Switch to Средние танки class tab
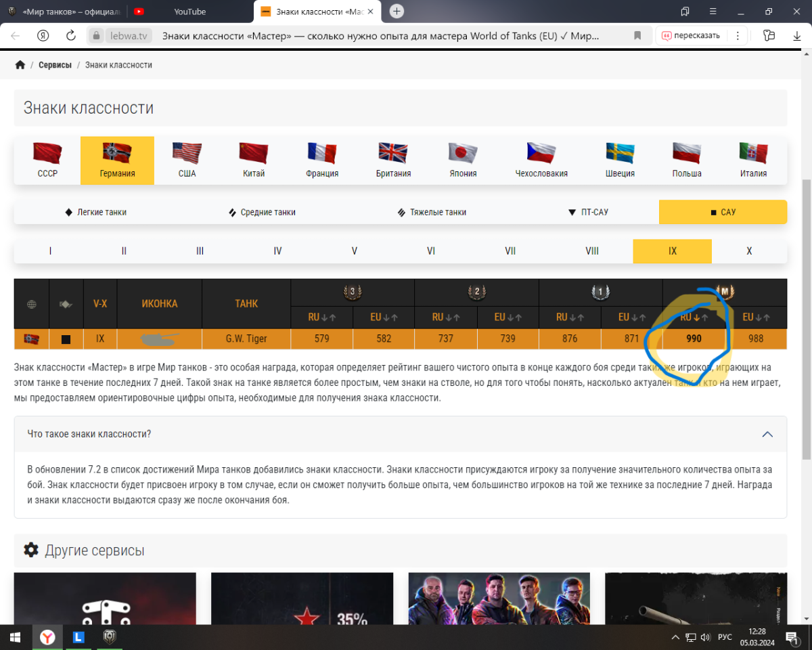The height and width of the screenshot is (650, 812). tap(262, 212)
